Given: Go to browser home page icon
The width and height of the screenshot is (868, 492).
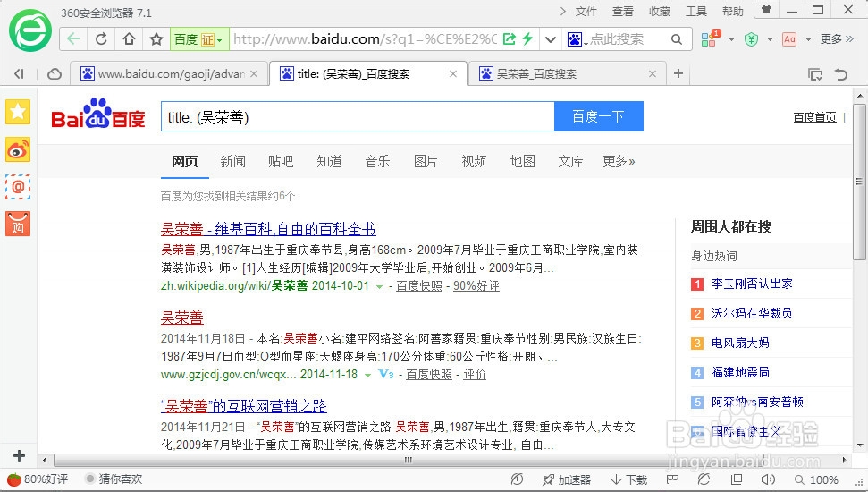Looking at the screenshot, I should pos(129,39).
